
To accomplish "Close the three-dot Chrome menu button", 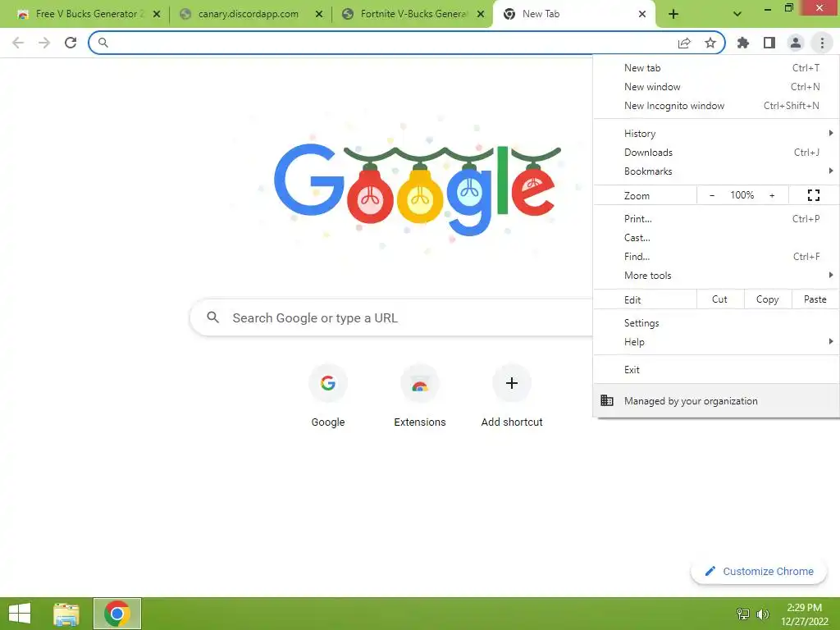I will click(822, 43).
